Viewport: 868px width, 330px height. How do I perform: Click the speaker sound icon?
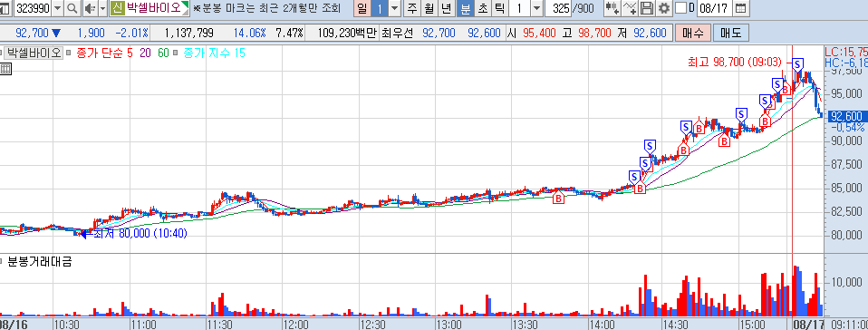(90, 8)
